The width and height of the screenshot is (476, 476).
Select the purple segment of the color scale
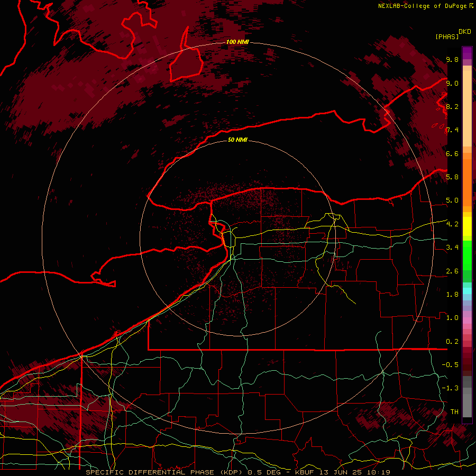click(x=467, y=53)
